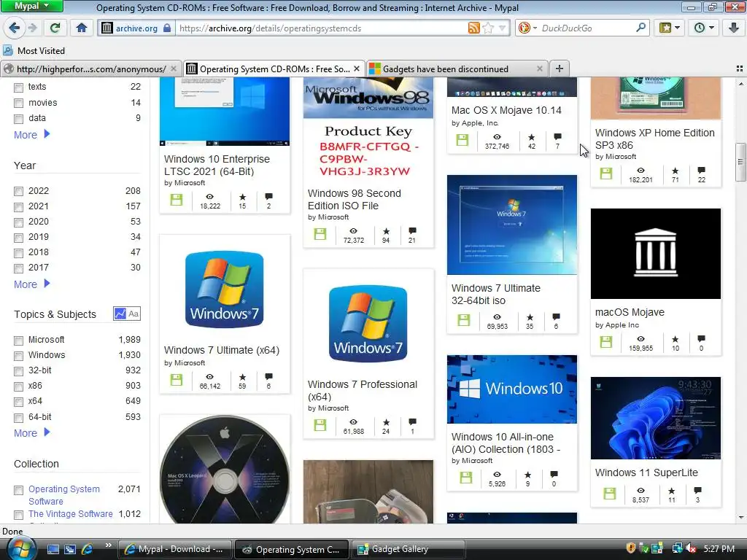Click the favorite star on Windows 98 Second Edition card
The height and width of the screenshot is (560, 747).
click(x=386, y=231)
